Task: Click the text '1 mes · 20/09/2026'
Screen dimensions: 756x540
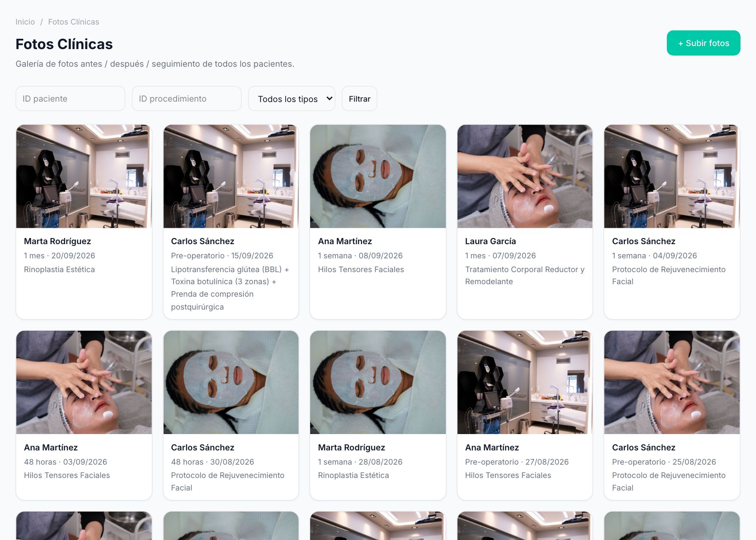Action: click(x=59, y=255)
